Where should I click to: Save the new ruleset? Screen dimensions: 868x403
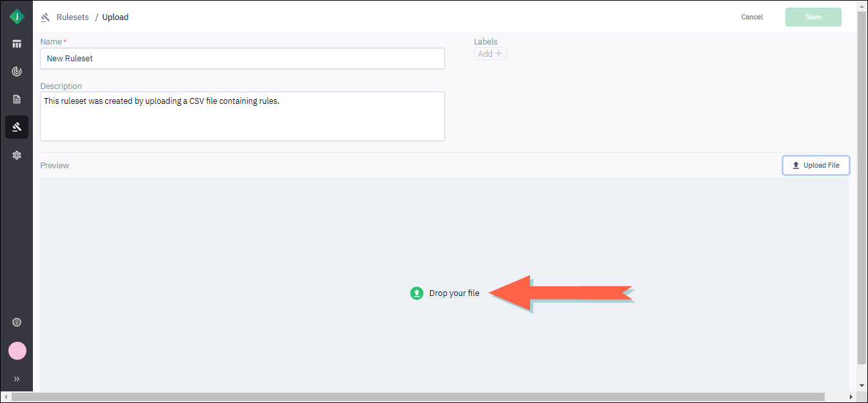[x=813, y=17]
